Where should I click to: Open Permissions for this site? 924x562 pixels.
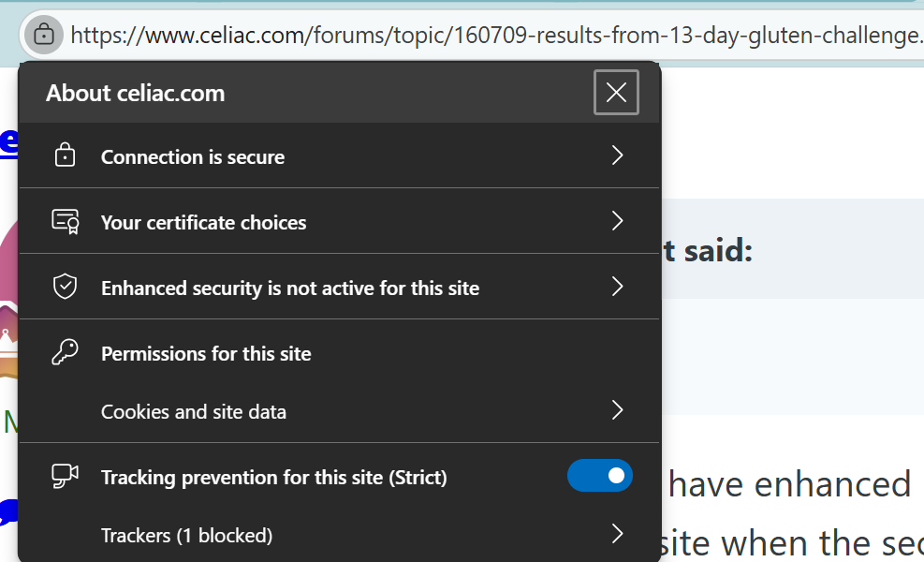(206, 354)
